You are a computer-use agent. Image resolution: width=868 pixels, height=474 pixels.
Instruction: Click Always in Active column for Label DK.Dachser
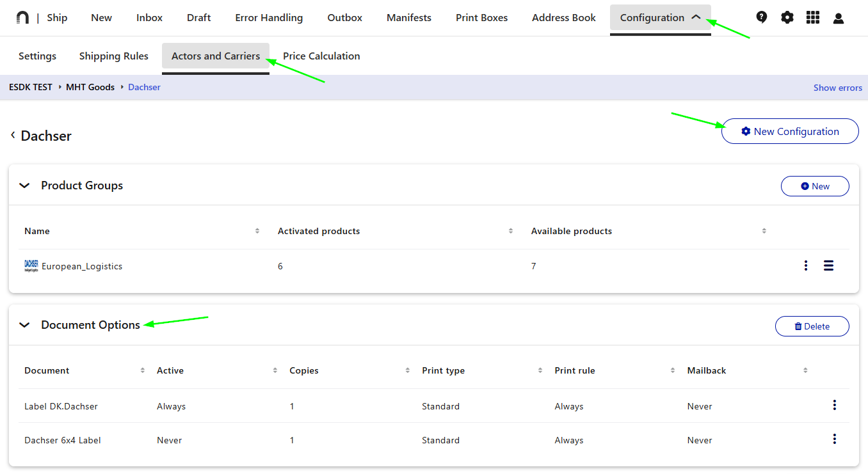(x=172, y=406)
